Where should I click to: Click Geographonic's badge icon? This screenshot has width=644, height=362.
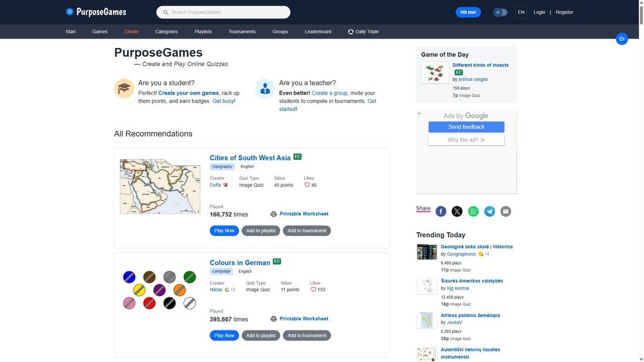click(x=481, y=254)
